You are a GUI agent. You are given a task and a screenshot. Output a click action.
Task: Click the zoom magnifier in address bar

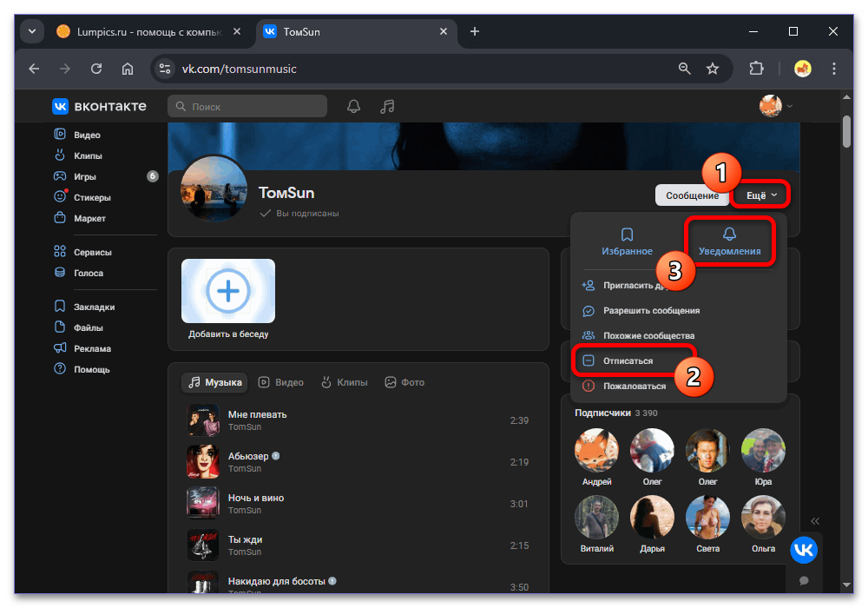point(684,69)
